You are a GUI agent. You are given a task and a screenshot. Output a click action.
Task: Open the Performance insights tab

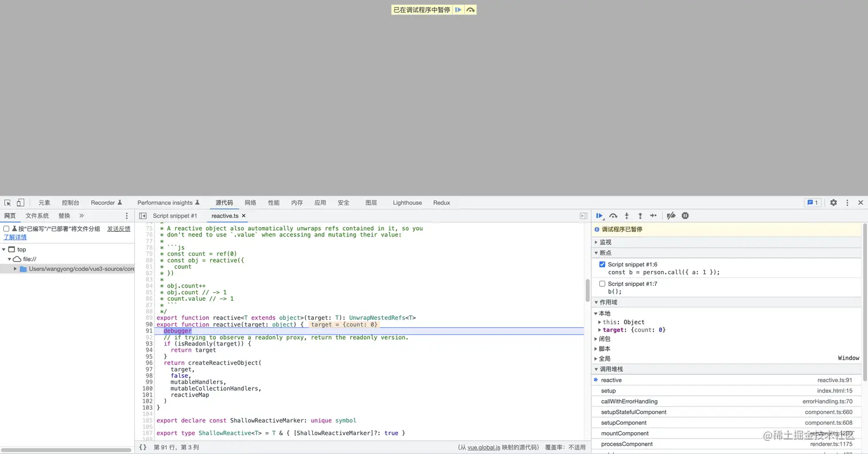(169, 203)
